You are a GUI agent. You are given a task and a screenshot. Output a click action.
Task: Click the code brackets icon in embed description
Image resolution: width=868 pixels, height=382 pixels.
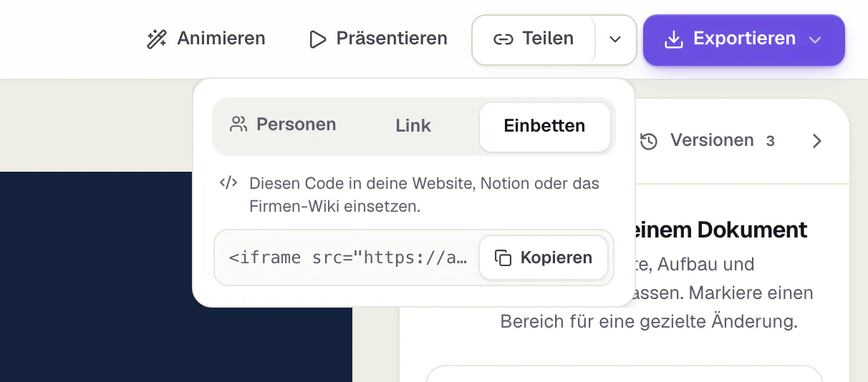coord(228,182)
